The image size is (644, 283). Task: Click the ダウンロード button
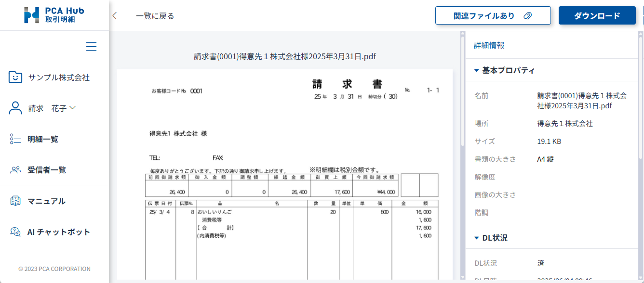[597, 15]
